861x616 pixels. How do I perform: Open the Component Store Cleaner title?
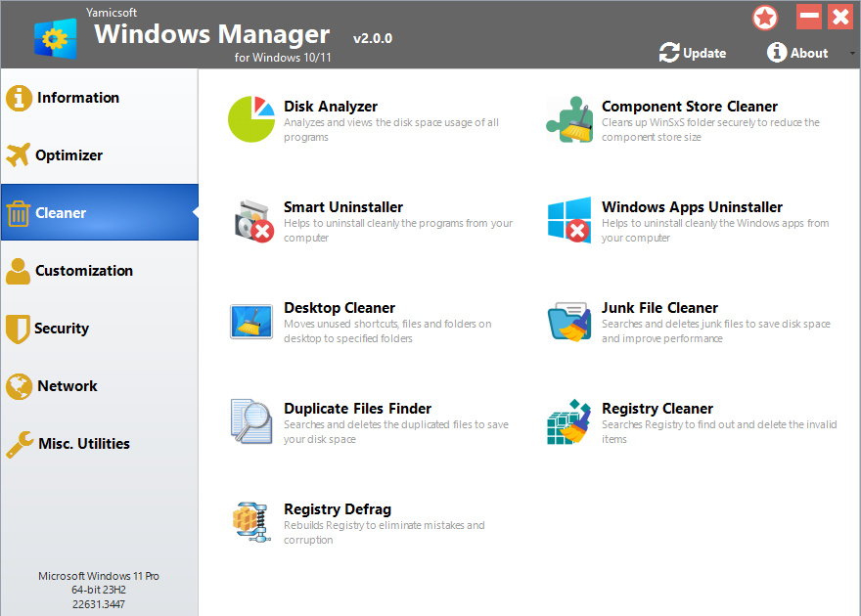pyautogui.click(x=689, y=107)
